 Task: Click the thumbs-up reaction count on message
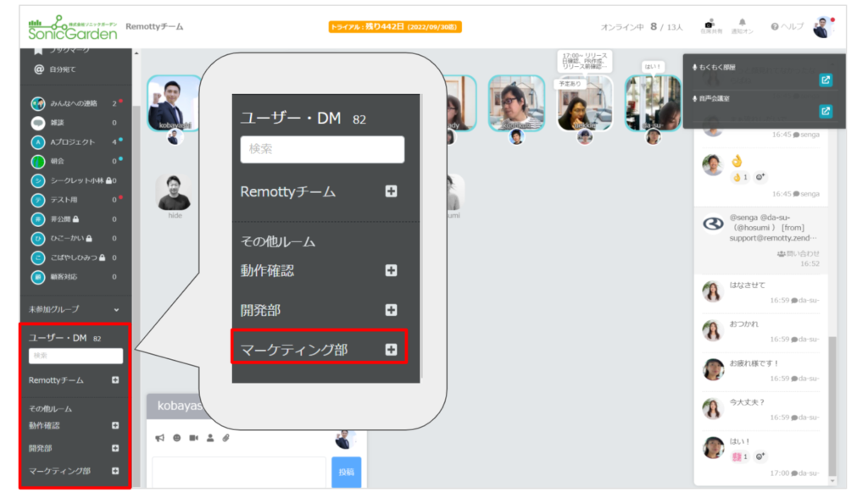click(740, 177)
